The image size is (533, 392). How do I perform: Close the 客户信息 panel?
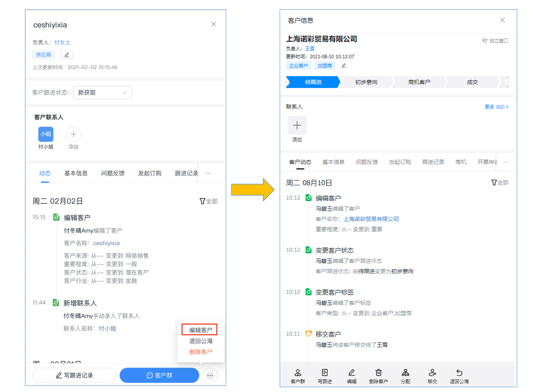[x=503, y=20]
